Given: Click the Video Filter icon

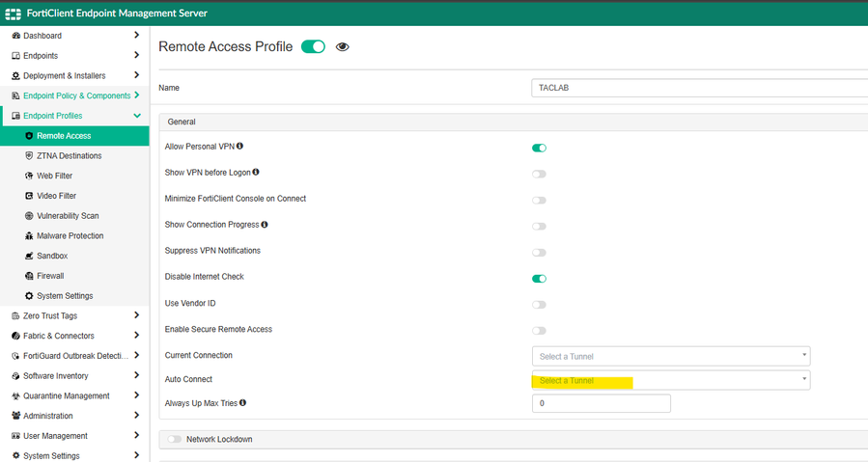Looking at the screenshot, I should coord(29,196).
